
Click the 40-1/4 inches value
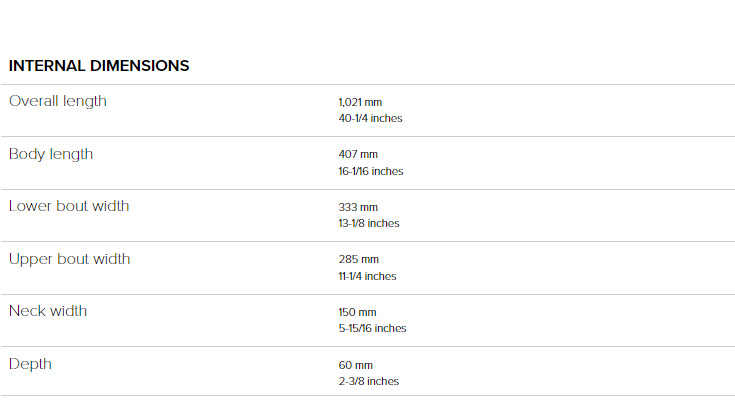coord(370,118)
